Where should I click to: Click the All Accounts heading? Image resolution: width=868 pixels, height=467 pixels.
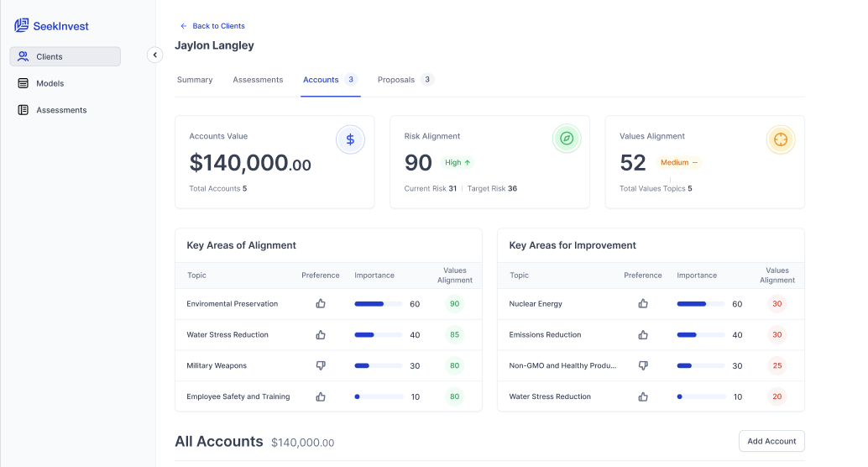(x=218, y=442)
